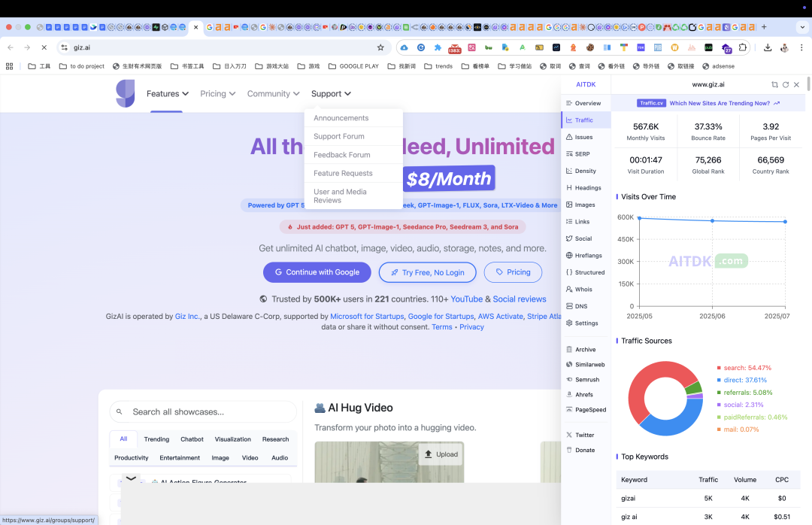Open the Chrome downloads button
Image resolution: width=812 pixels, height=525 pixels.
[x=768, y=47]
